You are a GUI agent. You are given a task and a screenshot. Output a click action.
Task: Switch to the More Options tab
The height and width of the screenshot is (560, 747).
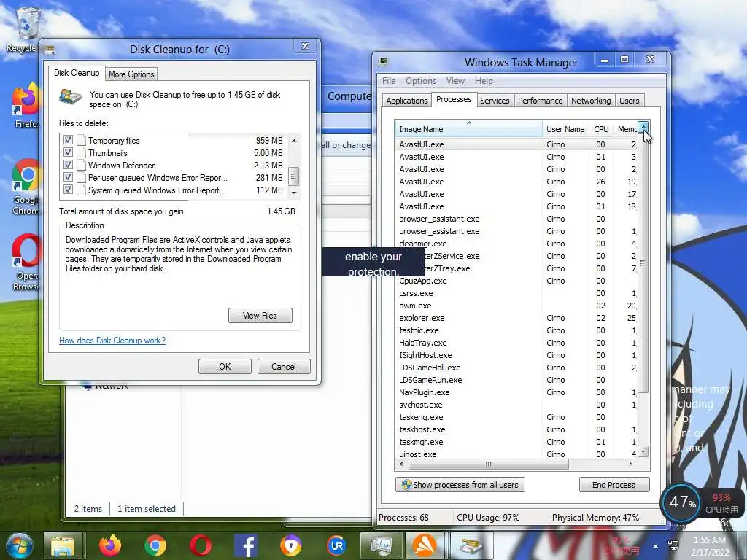click(x=131, y=74)
